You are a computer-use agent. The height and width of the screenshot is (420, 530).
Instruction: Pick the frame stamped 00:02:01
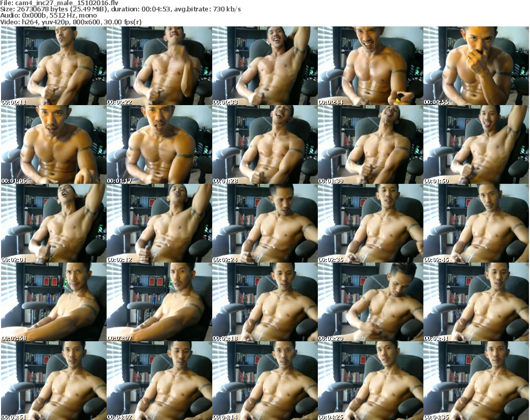(53, 224)
